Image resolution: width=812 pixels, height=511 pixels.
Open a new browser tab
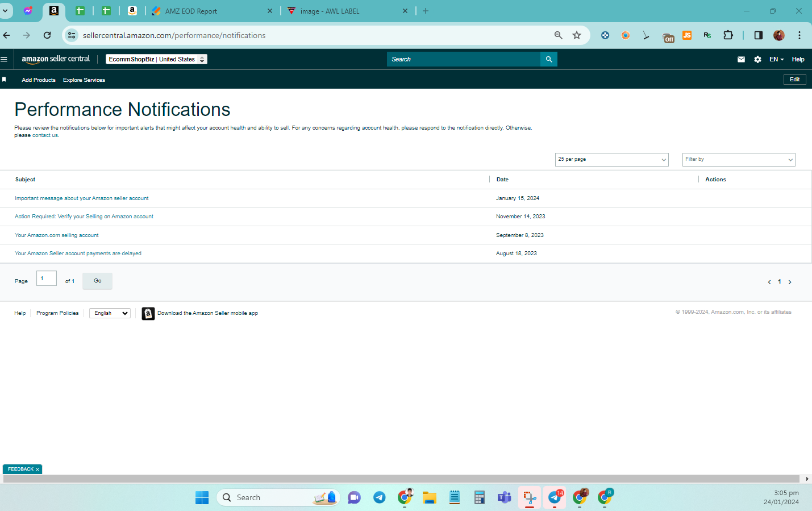426,11
